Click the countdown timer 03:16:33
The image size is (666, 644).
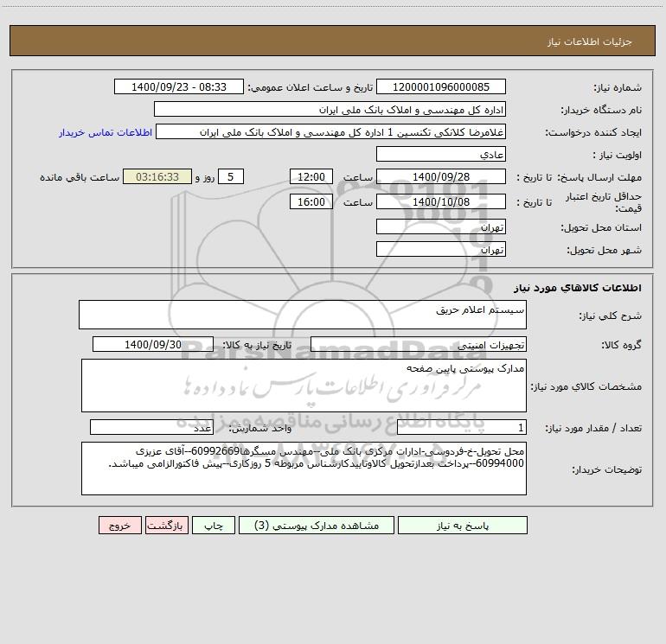(x=157, y=176)
